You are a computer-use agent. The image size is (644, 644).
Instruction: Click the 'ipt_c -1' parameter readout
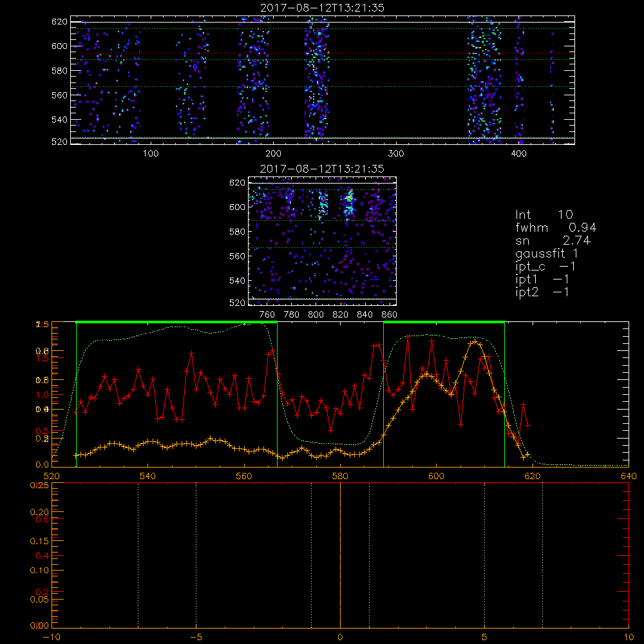tap(545, 267)
